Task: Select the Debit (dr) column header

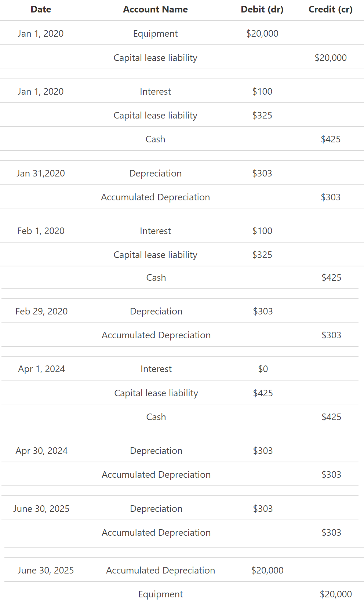Action: click(262, 10)
